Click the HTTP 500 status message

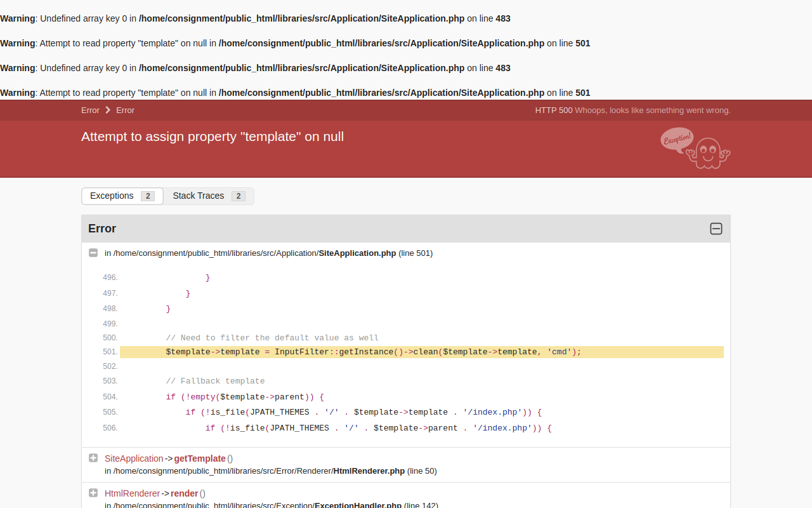coord(632,110)
